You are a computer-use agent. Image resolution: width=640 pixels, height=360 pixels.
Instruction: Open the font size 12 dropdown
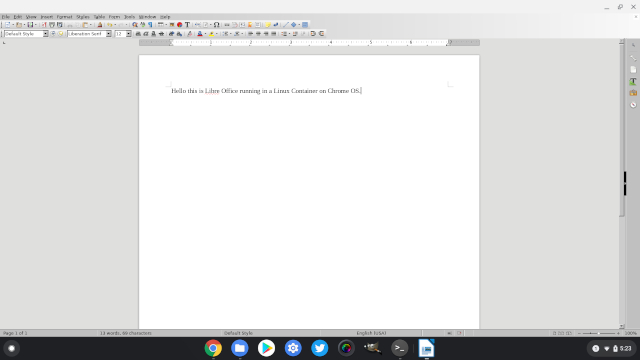coord(128,34)
